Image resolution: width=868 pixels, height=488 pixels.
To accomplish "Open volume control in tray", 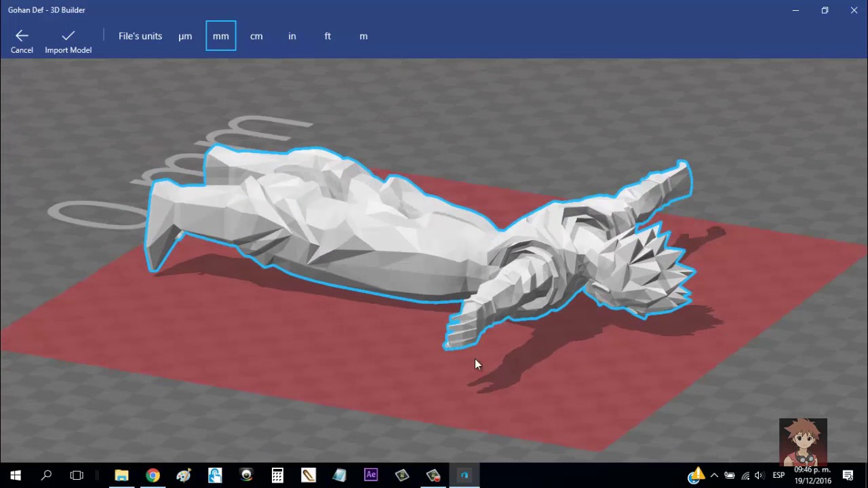I will 759,475.
